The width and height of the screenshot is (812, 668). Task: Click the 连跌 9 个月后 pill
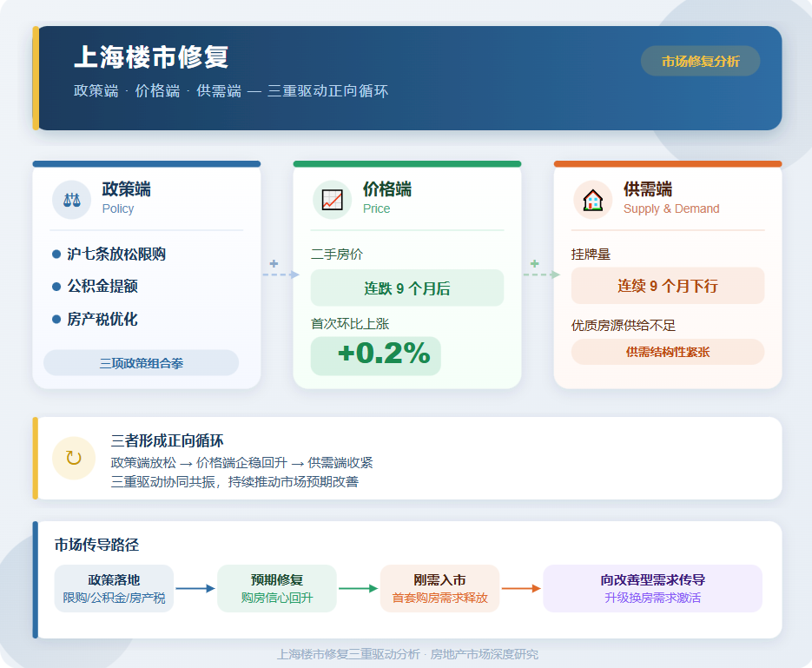click(407, 288)
